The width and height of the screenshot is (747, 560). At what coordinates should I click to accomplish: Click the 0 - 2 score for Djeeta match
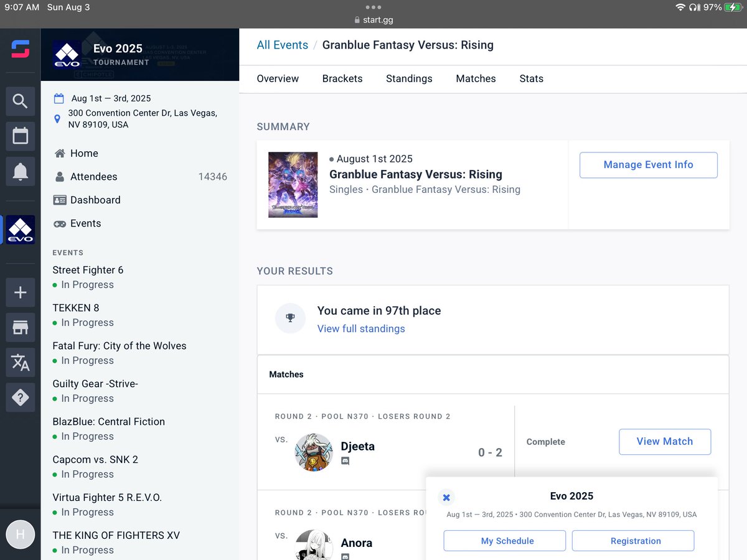(x=490, y=452)
